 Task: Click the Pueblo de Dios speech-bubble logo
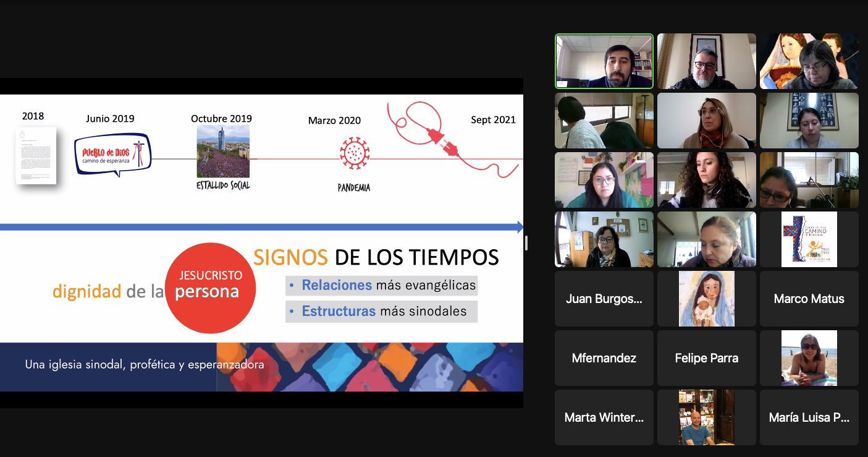(112, 154)
